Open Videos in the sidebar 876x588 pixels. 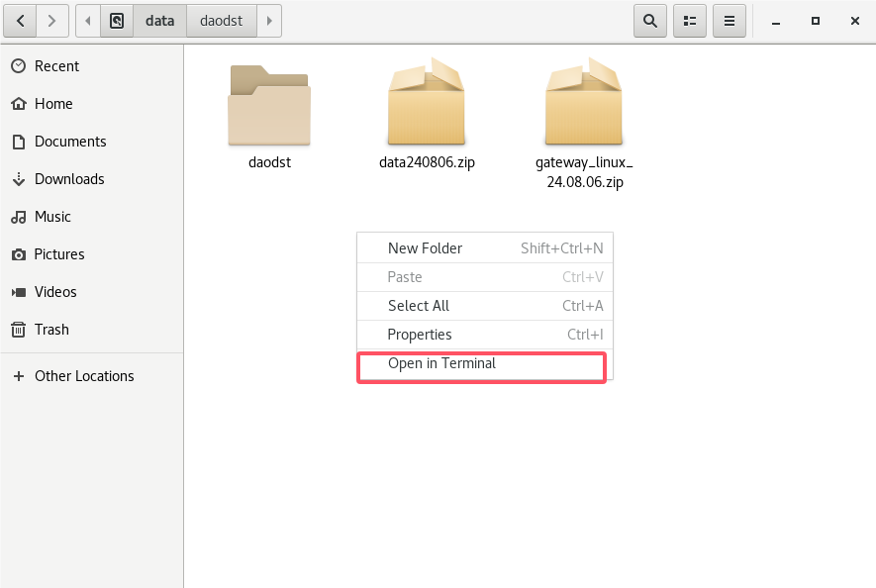(x=92, y=292)
